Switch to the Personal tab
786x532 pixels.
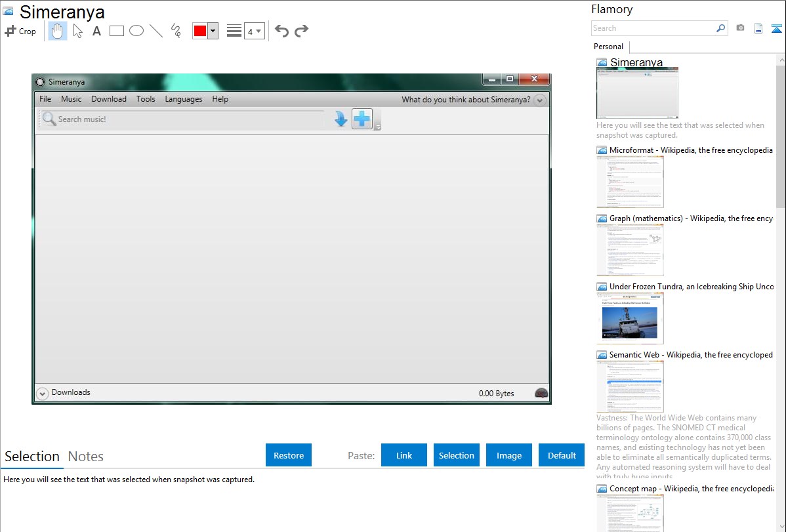[609, 47]
